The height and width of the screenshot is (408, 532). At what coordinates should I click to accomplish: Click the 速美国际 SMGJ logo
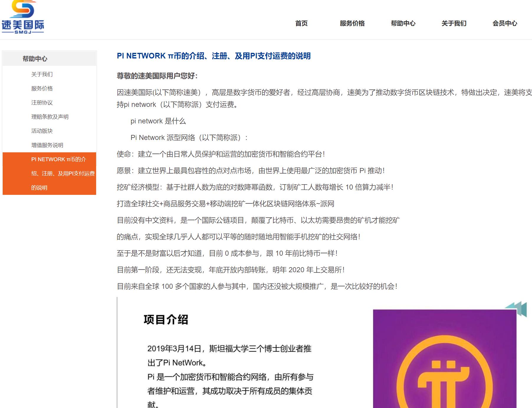(x=23, y=17)
